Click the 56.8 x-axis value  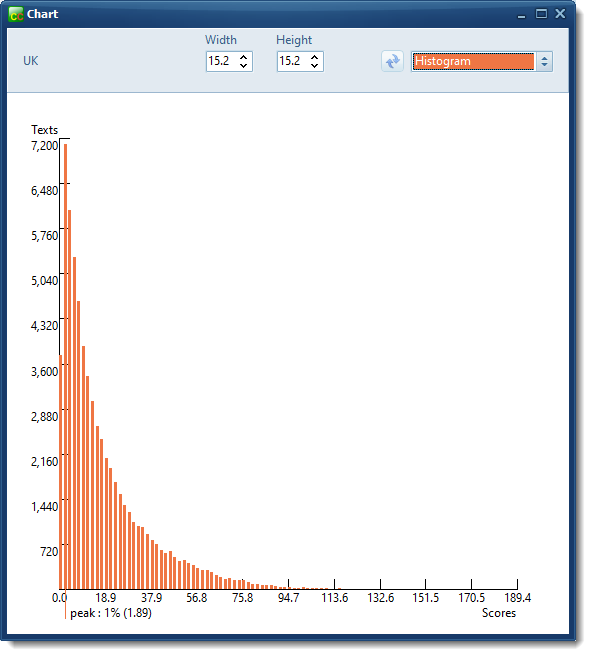pyautogui.click(x=197, y=597)
